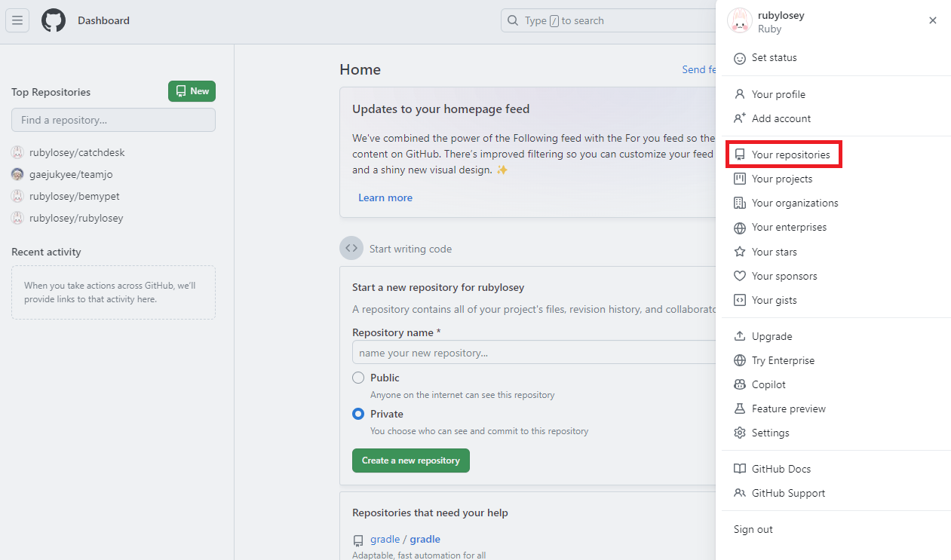Click the Send feedback link

point(698,69)
